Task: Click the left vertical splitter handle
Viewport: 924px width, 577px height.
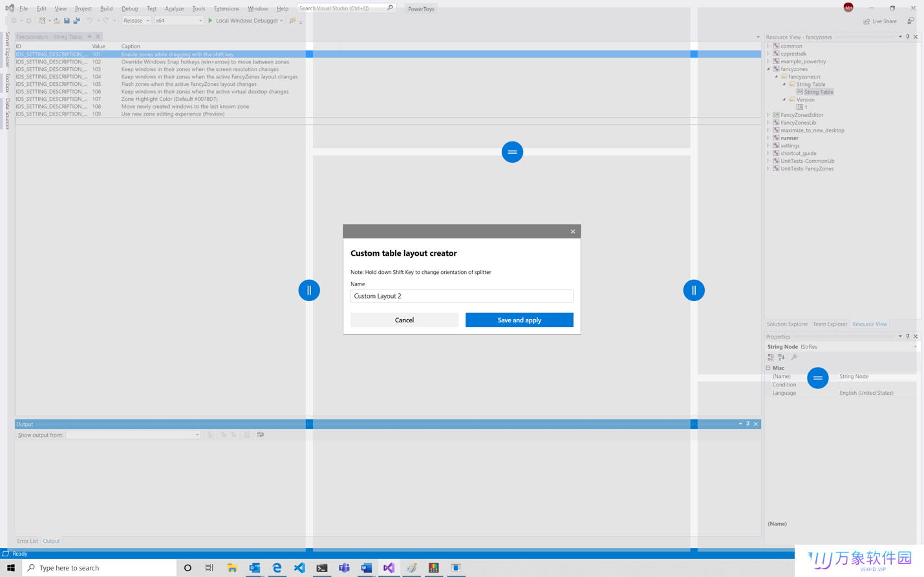Action: point(309,290)
